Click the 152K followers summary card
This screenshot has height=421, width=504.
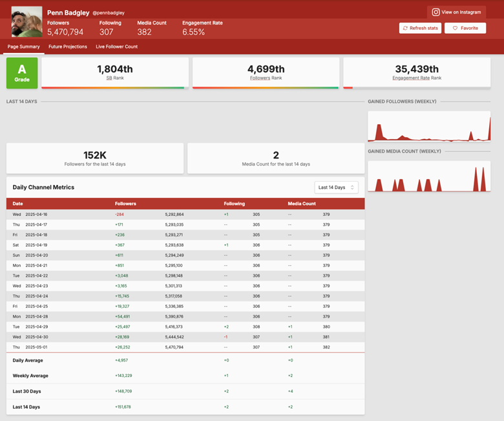94,158
